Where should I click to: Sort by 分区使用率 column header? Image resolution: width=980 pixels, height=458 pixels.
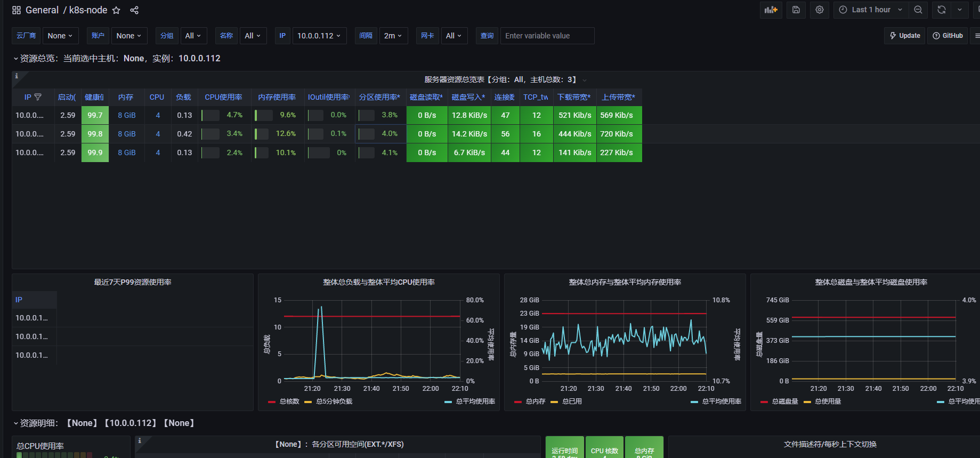[x=379, y=97]
